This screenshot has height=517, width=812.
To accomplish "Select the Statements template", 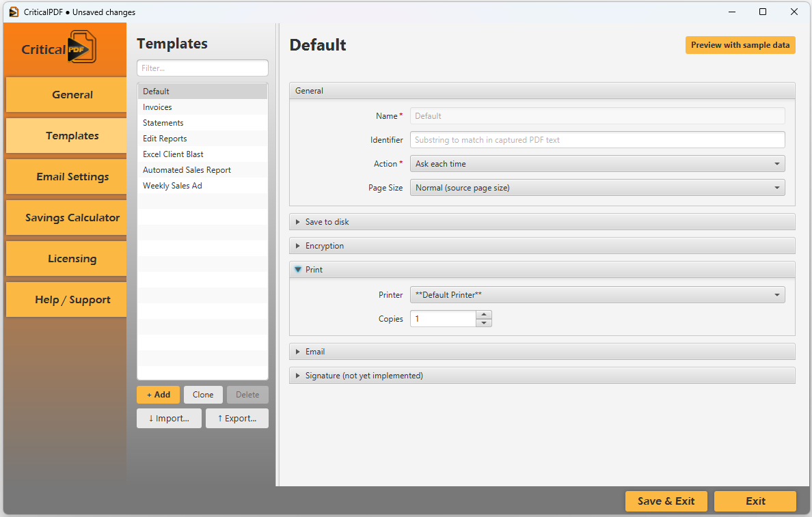I will (x=202, y=123).
